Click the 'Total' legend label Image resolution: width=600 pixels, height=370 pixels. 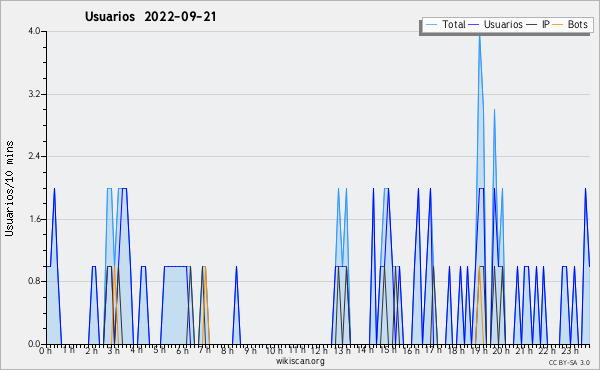point(453,24)
